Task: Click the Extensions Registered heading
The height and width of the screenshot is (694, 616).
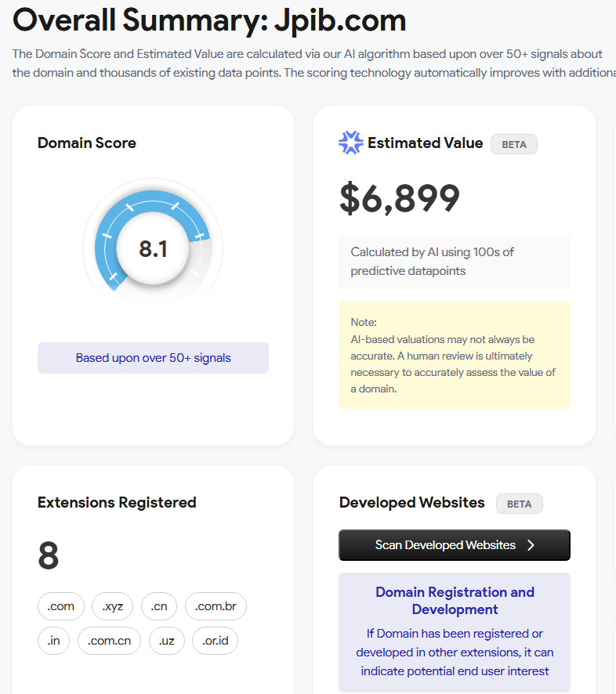Action: pos(117,502)
